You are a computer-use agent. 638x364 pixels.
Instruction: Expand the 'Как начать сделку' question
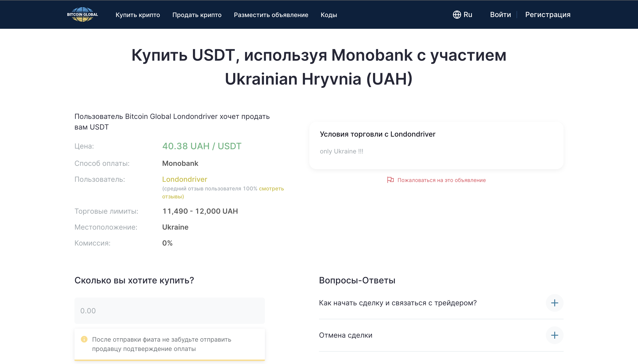pyautogui.click(x=554, y=303)
